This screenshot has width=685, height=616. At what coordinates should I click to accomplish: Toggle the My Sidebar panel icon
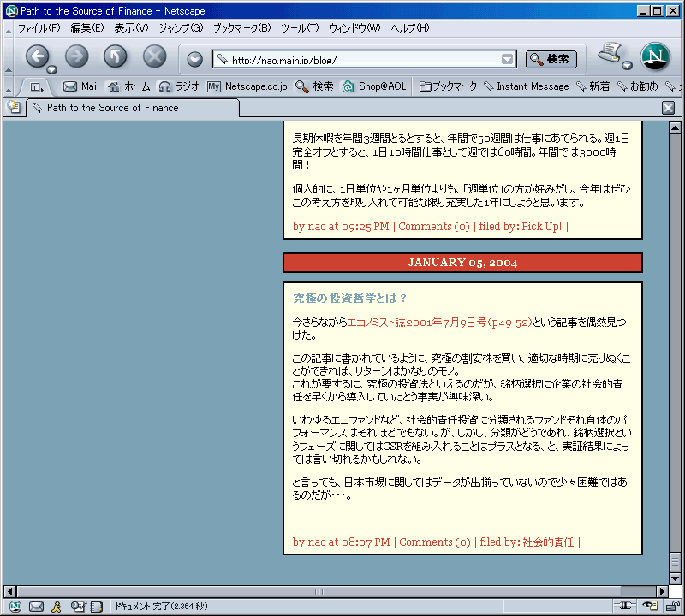coord(37,87)
